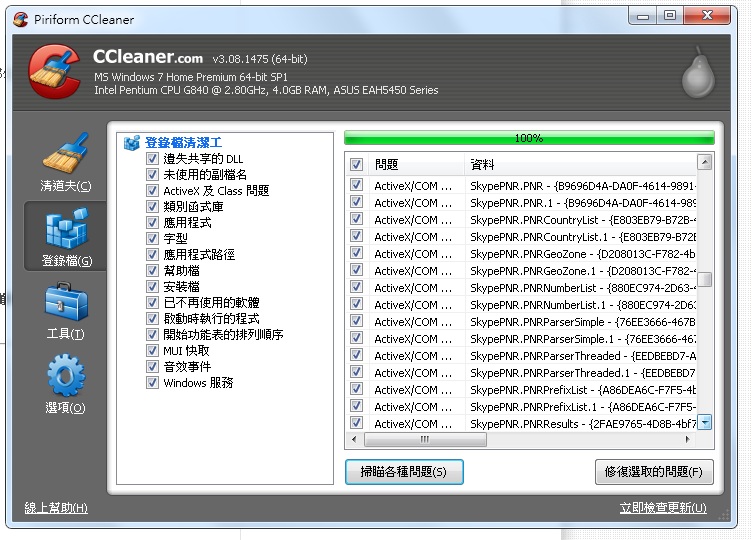Click the horizontal scrollbar right arrow
752x540 pixels.
coord(688,439)
